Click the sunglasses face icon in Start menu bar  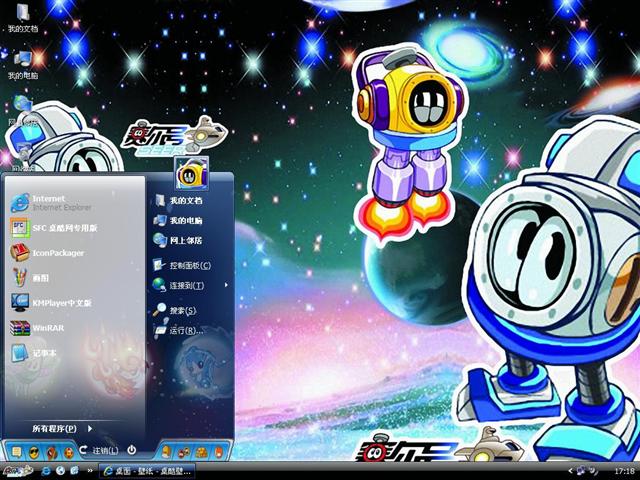(x=34, y=452)
